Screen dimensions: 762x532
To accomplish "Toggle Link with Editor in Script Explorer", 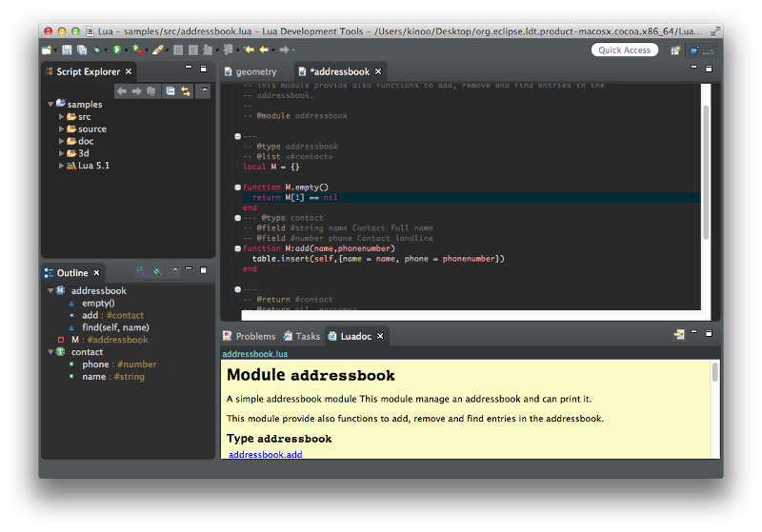I will coord(186,91).
